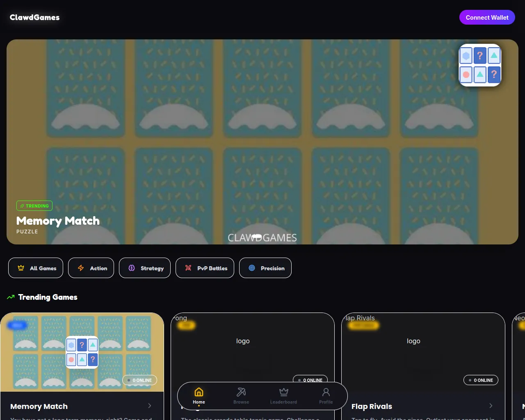
Task: Click the target Precision icon
Action: 252,268
